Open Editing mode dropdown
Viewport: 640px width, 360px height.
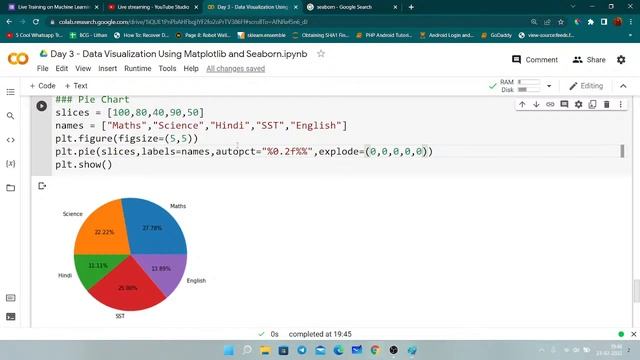click(x=586, y=86)
